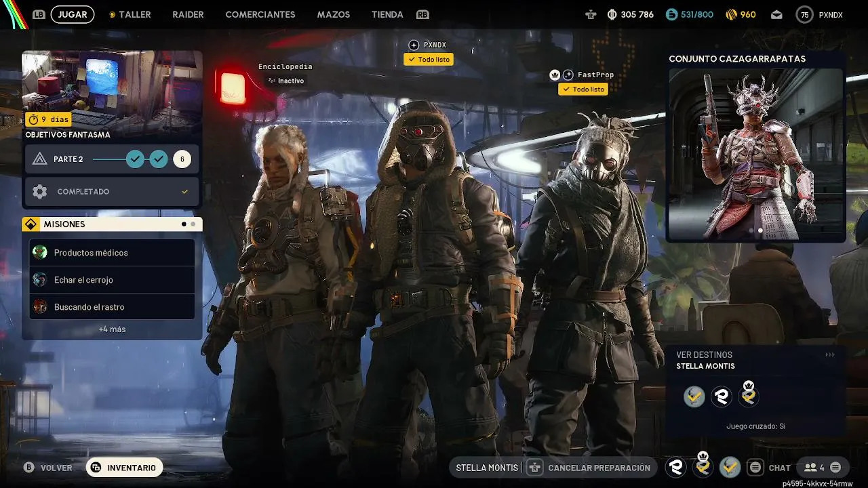The height and width of the screenshot is (488, 868).
Task: Click the crowned leader emblem in the bottom bar
Action: pyautogui.click(x=703, y=466)
